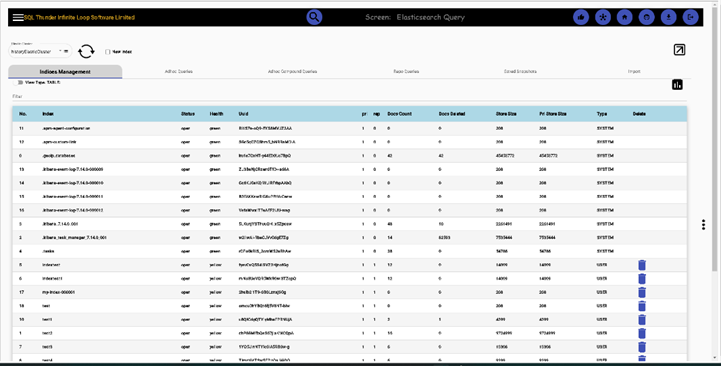Sort by the Store Size column header
Screen dimensions: 721x366
click(x=506, y=114)
